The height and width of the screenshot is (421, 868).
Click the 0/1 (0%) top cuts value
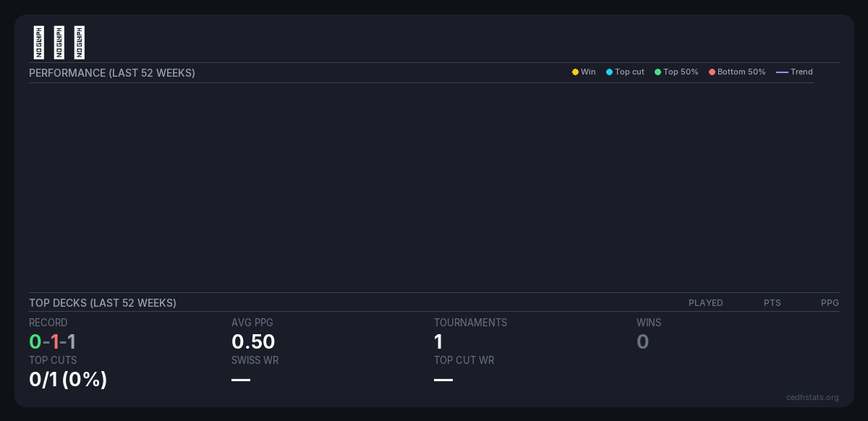click(x=68, y=379)
